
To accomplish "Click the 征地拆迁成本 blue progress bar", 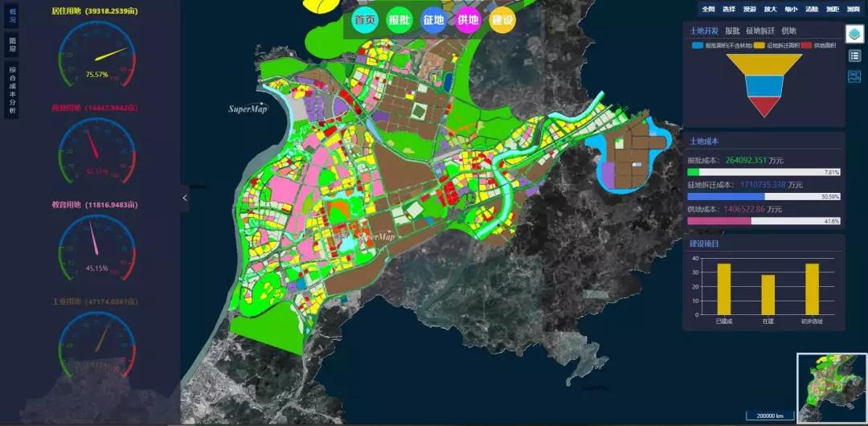I will (x=731, y=196).
